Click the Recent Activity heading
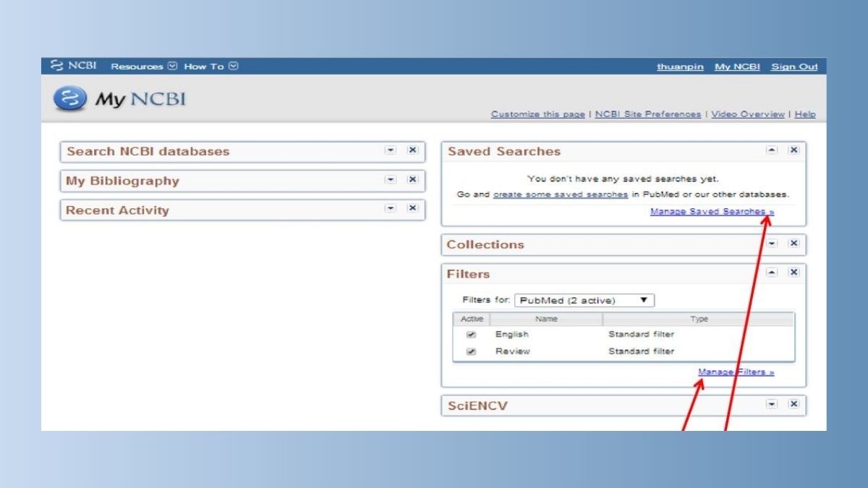Image resolution: width=868 pixels, height=488 pixels. [x=117, y=210]
